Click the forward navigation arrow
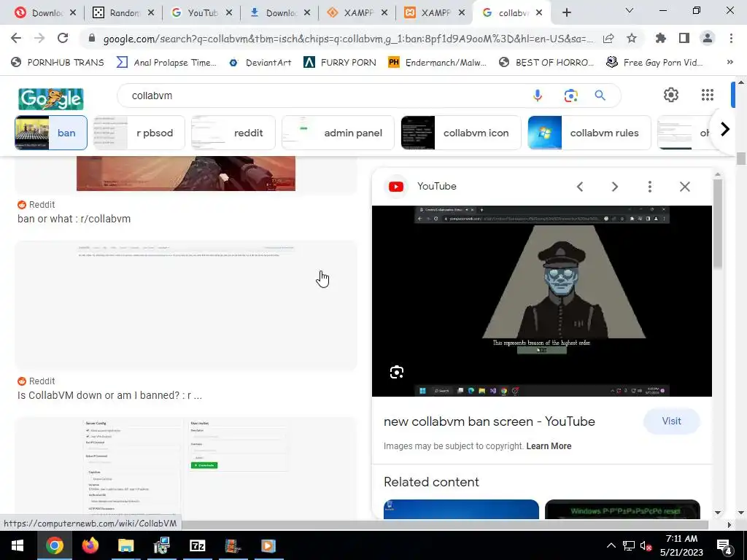The height and width of the screenshot is (560, 747). pos(39,38)
